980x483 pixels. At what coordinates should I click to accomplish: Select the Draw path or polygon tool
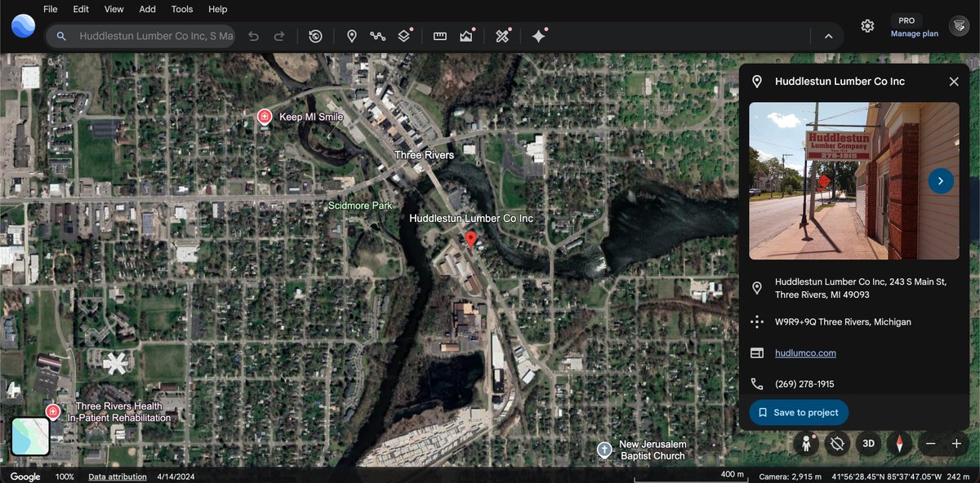click(x=377, y=36)
